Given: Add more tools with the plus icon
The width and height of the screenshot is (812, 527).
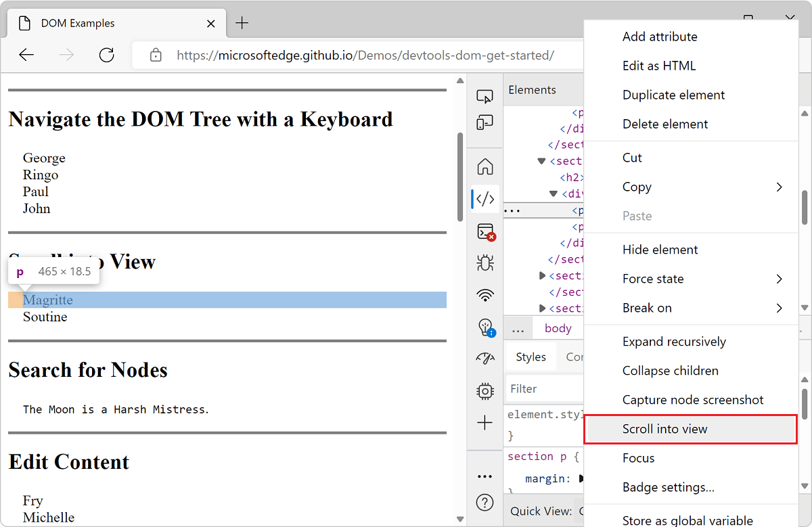Looking at the screenshot, I should [484, 422].
